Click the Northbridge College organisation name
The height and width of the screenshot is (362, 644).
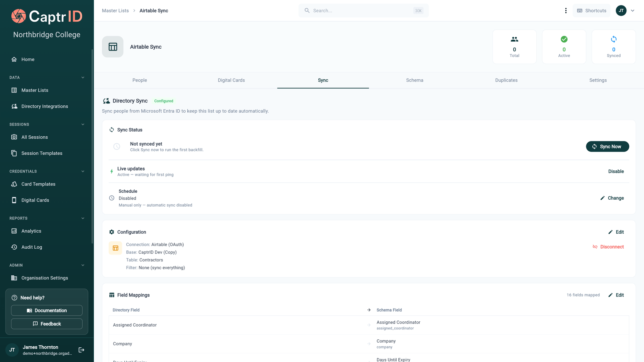pos(47,35)
